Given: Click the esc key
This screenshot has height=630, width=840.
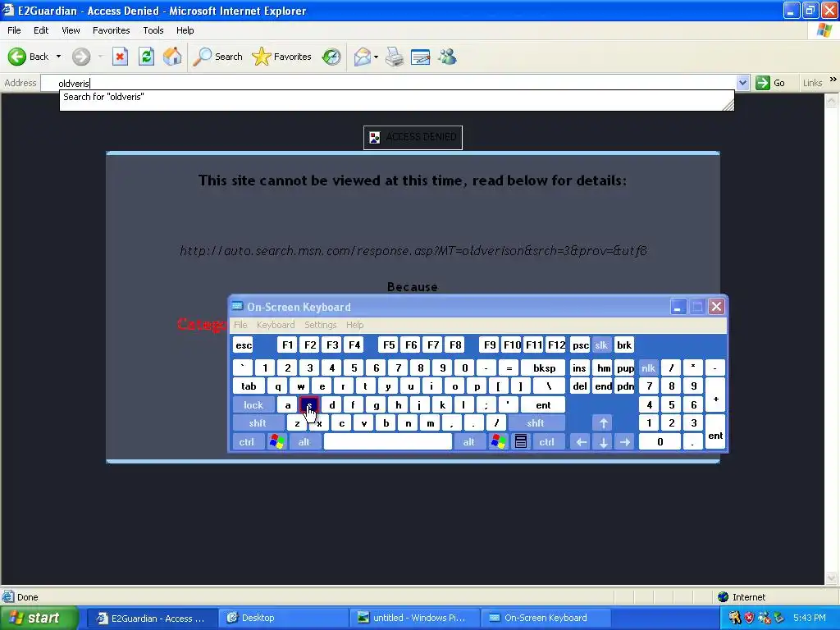Looking at the screenshot, I should [244, 345].
